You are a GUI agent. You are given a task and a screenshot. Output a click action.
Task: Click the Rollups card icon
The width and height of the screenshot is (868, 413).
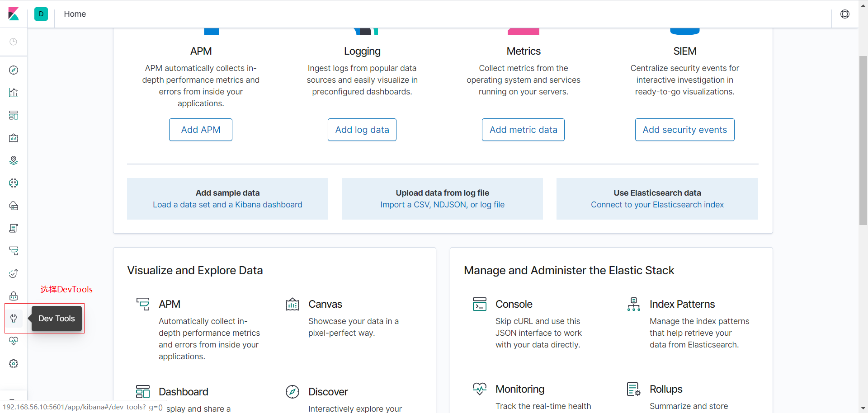[x=634, y=389]
